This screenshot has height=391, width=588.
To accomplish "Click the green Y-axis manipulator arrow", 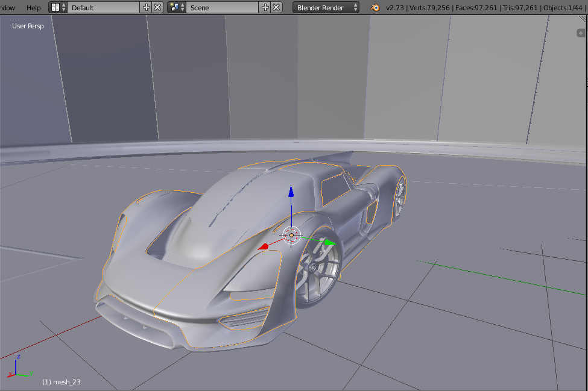I will coord(329,242).
